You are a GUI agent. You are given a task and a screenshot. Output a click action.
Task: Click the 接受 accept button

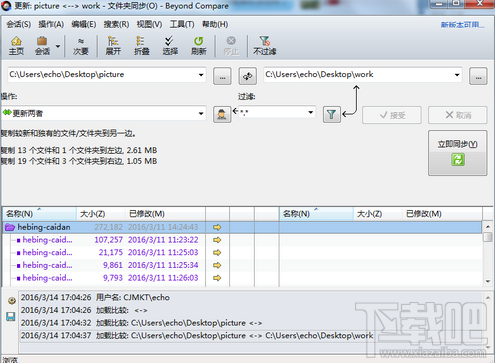click(392, 115)
